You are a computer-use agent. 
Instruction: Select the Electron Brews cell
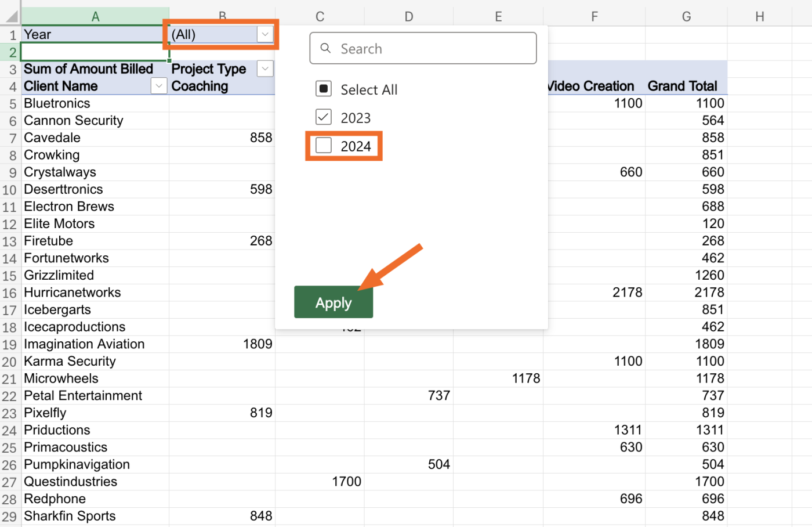(95, 206)
